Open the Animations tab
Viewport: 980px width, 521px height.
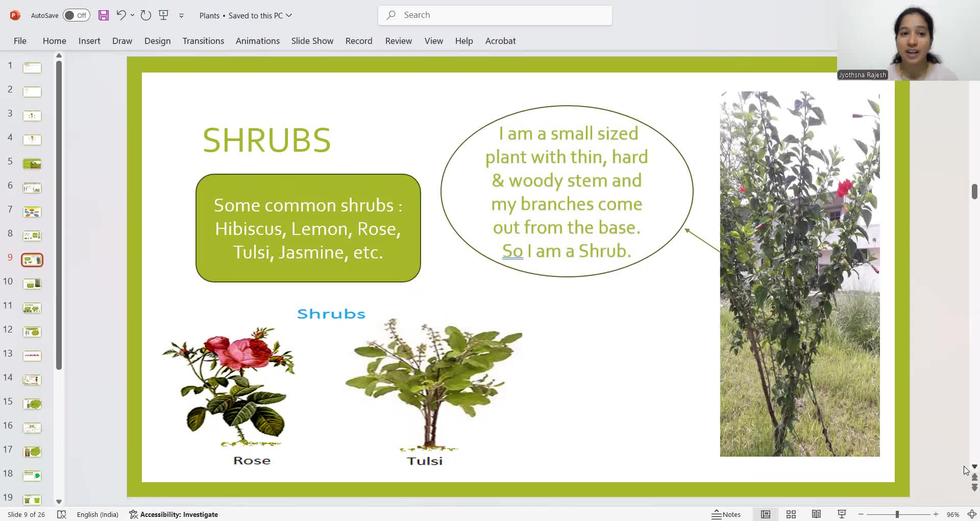click(x=258, y=41)
